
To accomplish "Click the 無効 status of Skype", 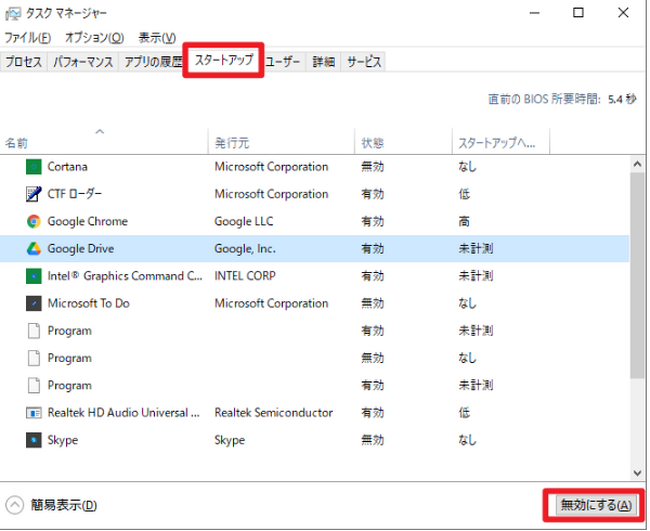I will coord(372,440).
